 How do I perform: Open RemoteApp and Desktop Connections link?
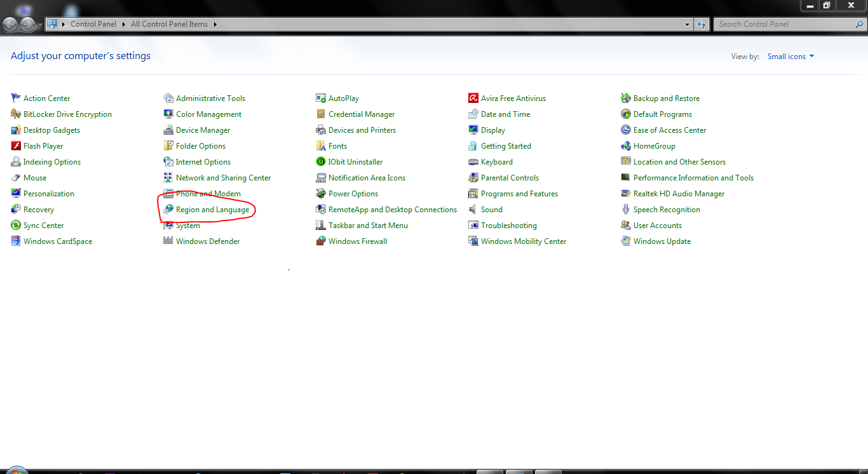point(393,209)
